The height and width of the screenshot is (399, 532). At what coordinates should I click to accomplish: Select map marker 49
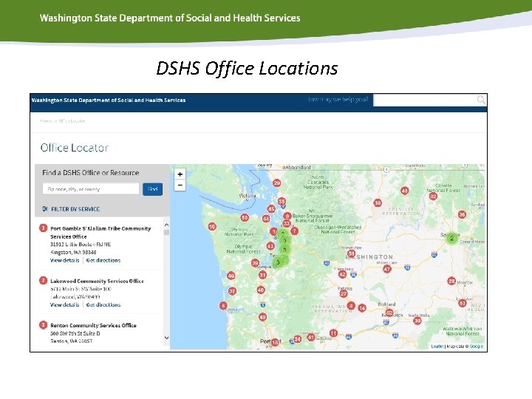pyautogui.click(x=262, y=317)
